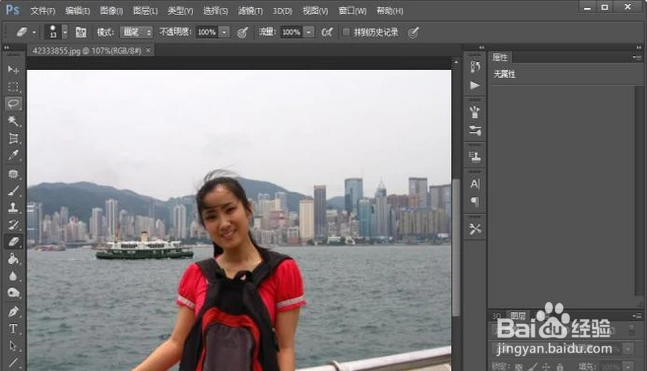This screenshot has height=371, width=647.
Task: Select the Rectangular Marquee tool
Action: point(13,87)
